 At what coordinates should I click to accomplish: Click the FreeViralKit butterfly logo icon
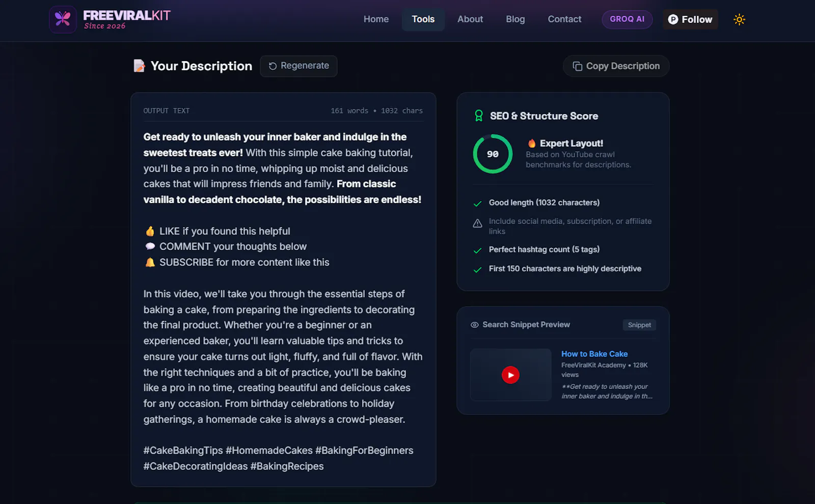[x=63, y=19]
